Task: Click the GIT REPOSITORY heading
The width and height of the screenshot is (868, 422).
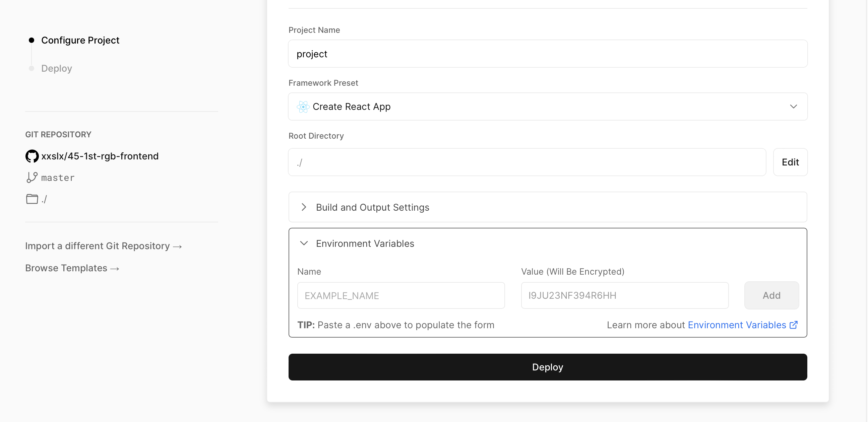Action: click(x=58, y=134)
